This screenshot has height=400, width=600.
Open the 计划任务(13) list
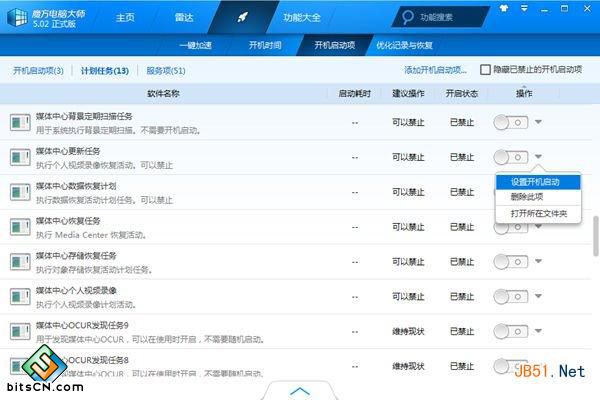tap(104, 70)
